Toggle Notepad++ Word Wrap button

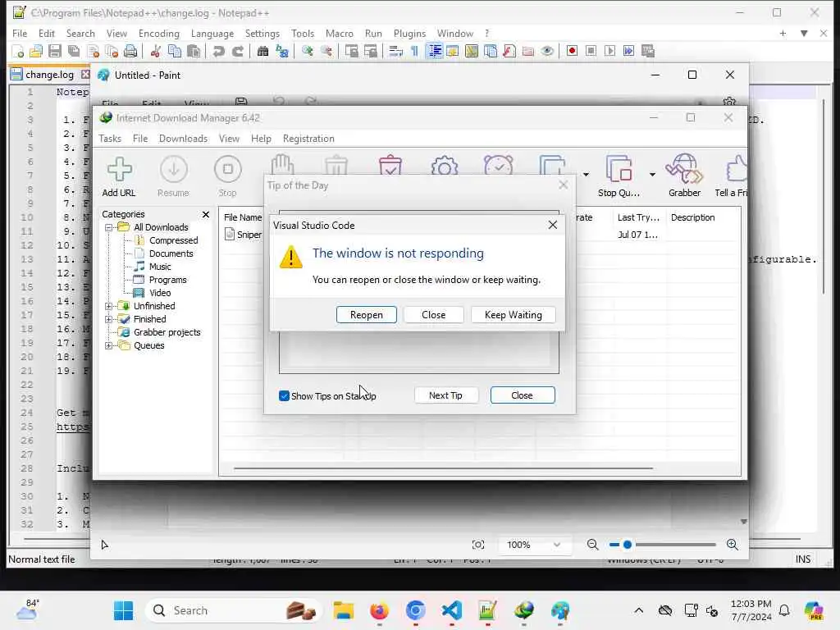point(395,52)
